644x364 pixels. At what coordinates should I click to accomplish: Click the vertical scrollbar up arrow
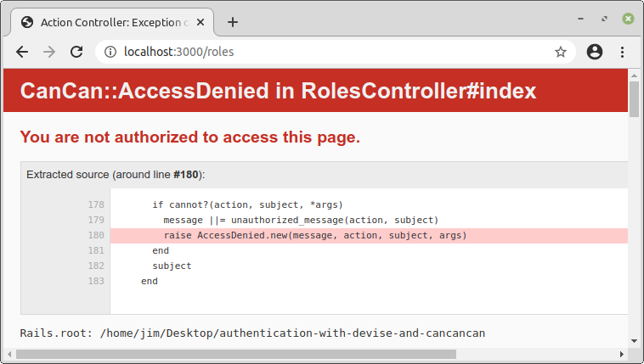pyautogui.click(x=634, y=76)
